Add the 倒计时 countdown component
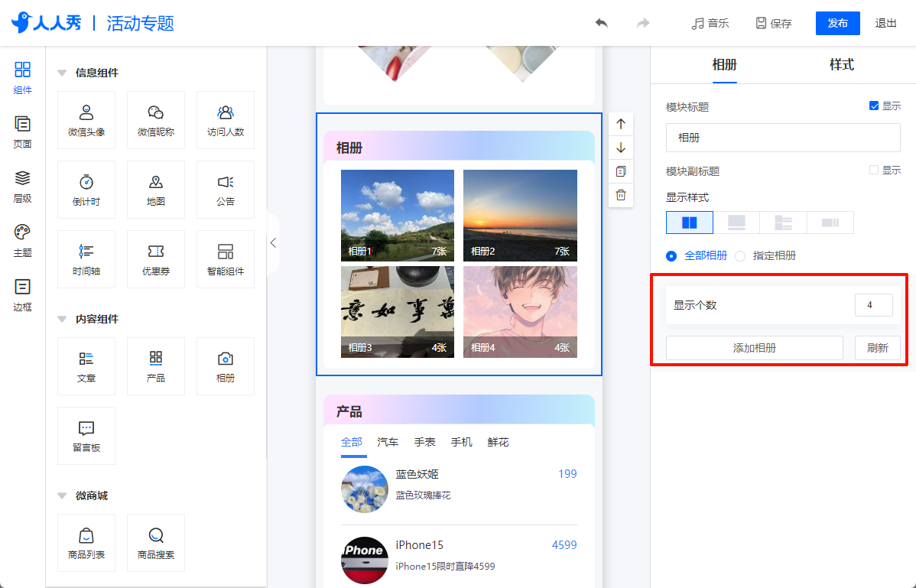Viewport: 916px width, 588px height. pos(86,189)
